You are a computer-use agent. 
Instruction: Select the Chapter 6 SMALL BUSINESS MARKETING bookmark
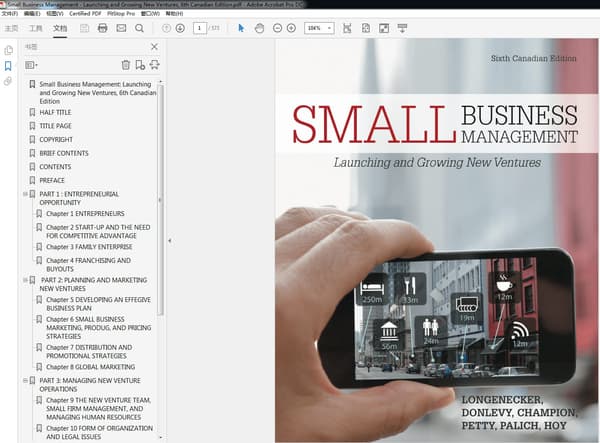click(99, 328)
